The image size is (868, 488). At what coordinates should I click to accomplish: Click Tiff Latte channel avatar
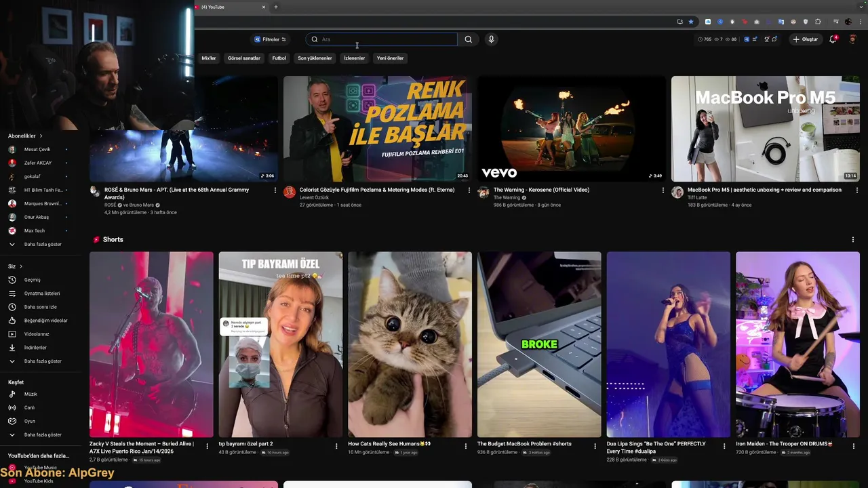[677, 192]
